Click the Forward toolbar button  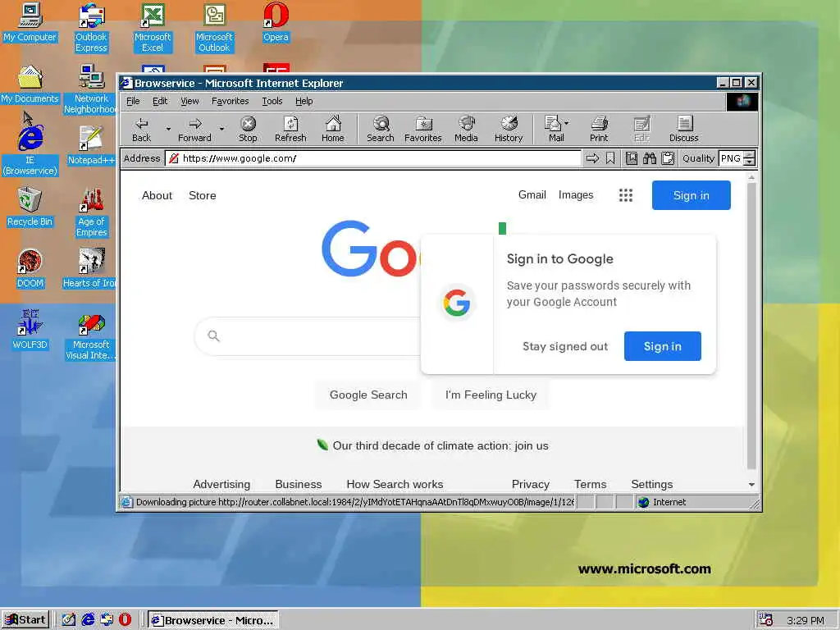click(x=194, y=129)
